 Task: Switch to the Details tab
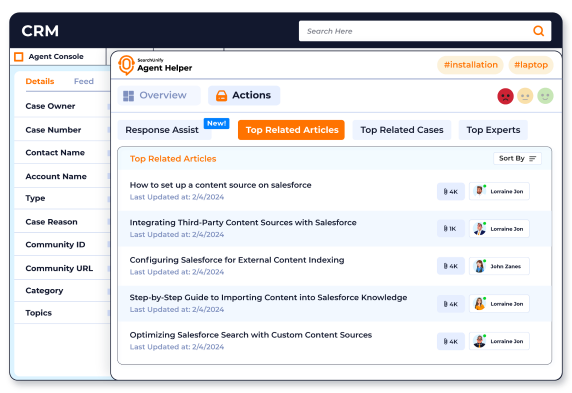click(x=40, y=81)
